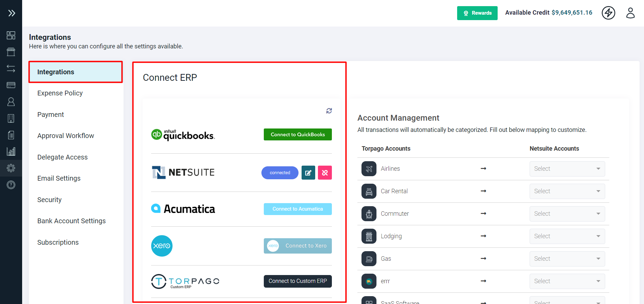
Task: Click the lightning bolt icon in header
Action: pos(608,13)
